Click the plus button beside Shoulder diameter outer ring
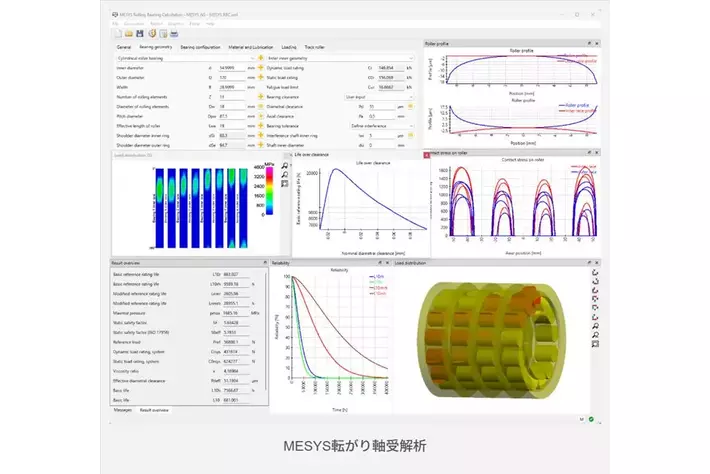The image size is (710, 474). point(261,145)
